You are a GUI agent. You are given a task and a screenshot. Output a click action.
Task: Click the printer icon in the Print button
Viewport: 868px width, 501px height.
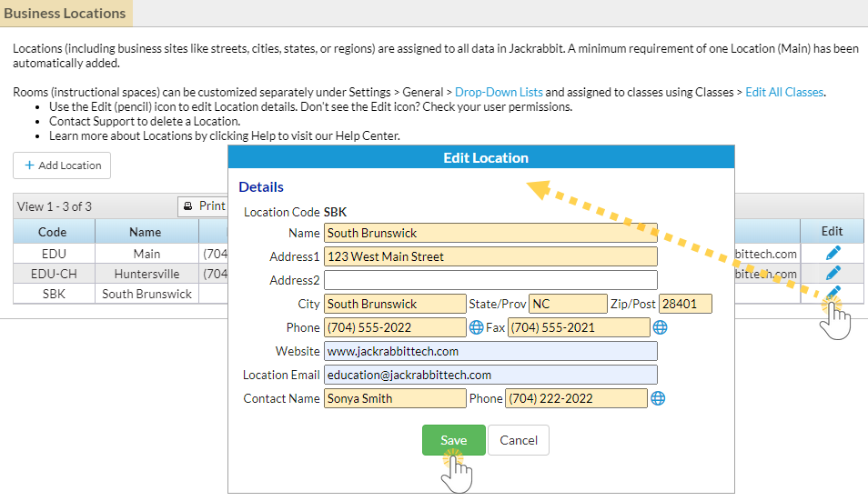pos(188,206)
